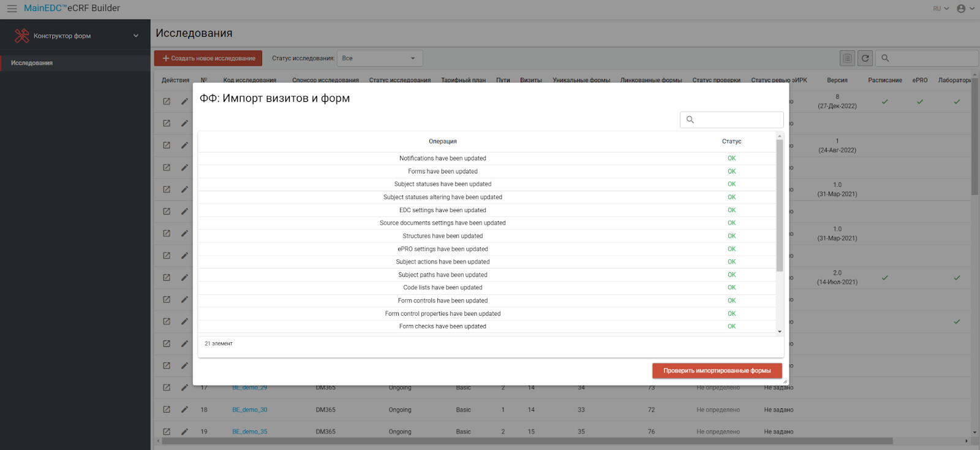The width and height of the screenshot is (980, 450).
Task: Click the dialog list vertical scrollbar thumb
Action: tap(780, 205)
